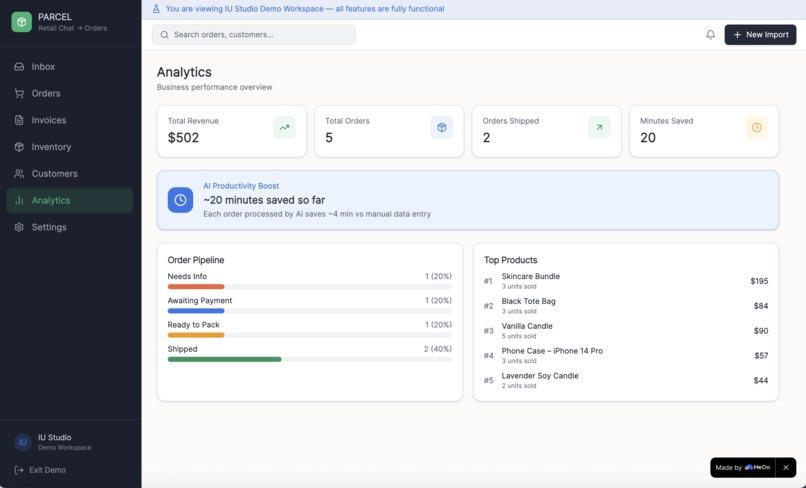Click the demo workspace banner message
The height and width of the screenshot is (488, 806).
305,9
